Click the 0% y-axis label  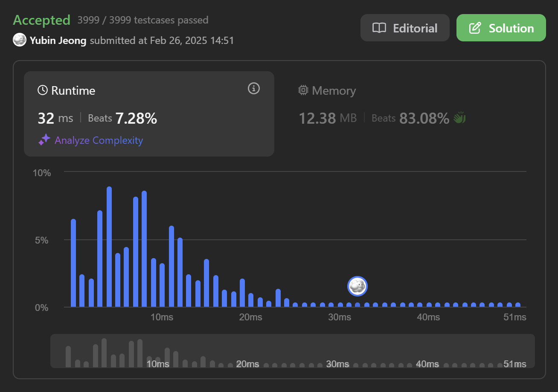pos(41,308)
